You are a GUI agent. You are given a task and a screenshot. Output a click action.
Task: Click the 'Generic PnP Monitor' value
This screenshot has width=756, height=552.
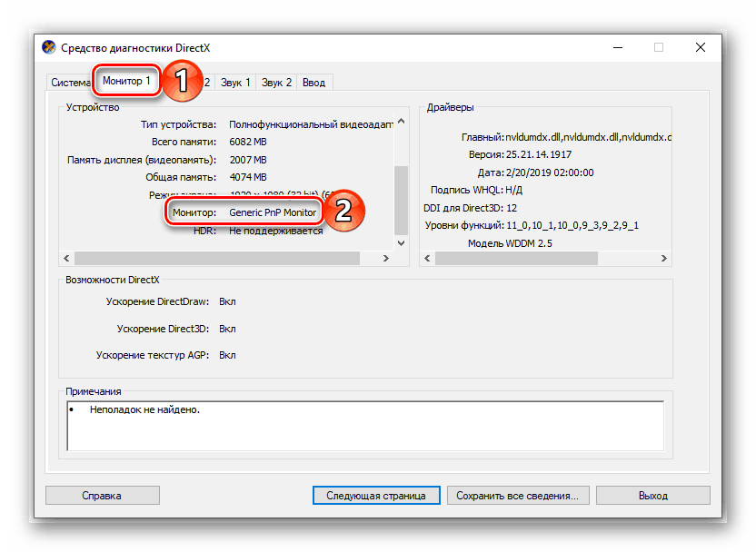[273, 212]
